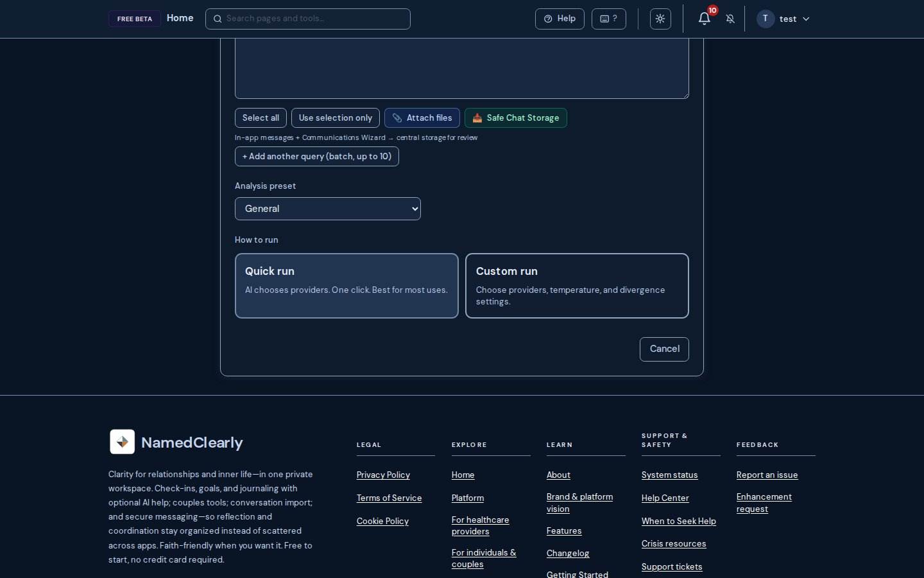Open Help Center link
924x578 pixels.
click(x=665, y=498)
